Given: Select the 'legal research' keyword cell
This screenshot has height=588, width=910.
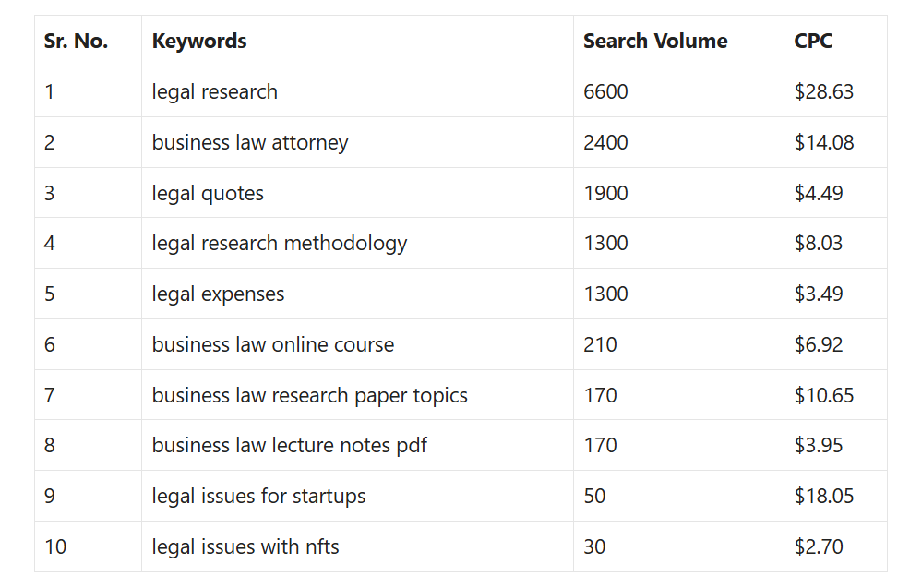Looking at the screenshot, I should [x=357, y=91].
